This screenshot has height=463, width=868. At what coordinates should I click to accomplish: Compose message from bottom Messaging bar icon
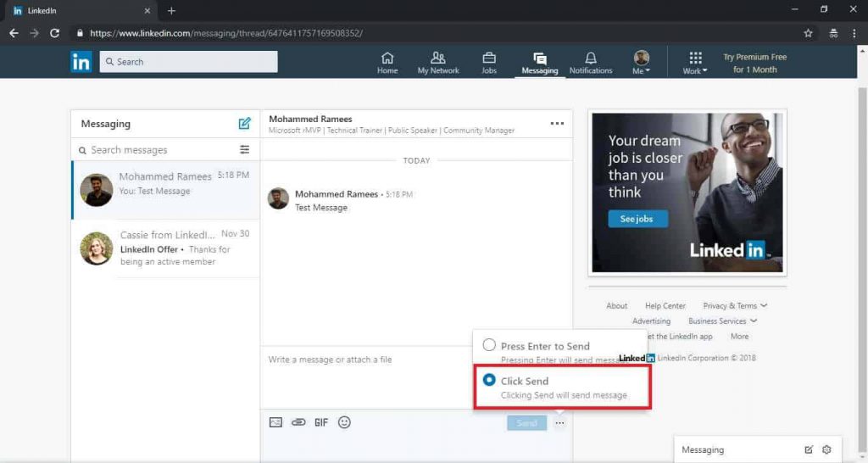[809, 449]
